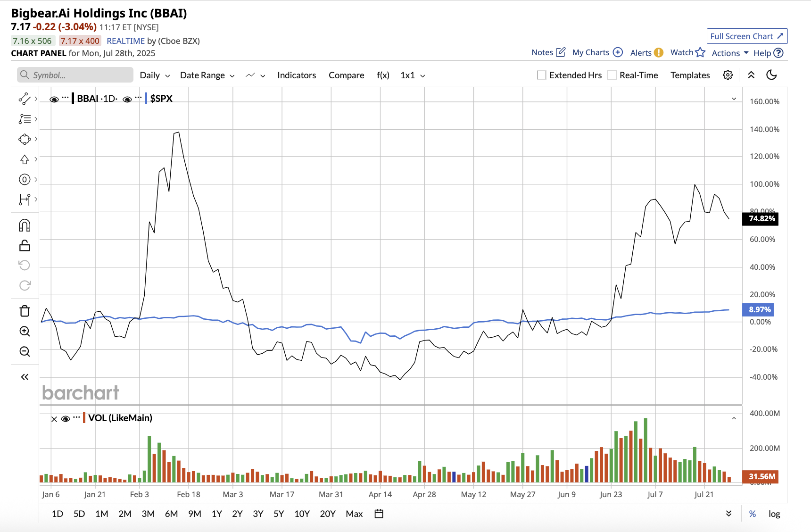Open the f(x) expressions menu
This screenshot has width=811, height=532.
[383, 75]
